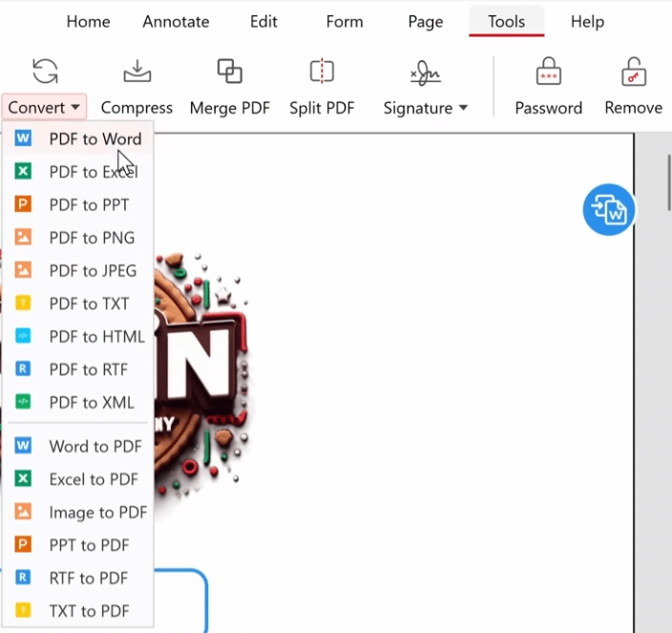Viewport: 672px width, 633px height.
Task: Click the green icon beside PDF to XML
Action: 23,402
